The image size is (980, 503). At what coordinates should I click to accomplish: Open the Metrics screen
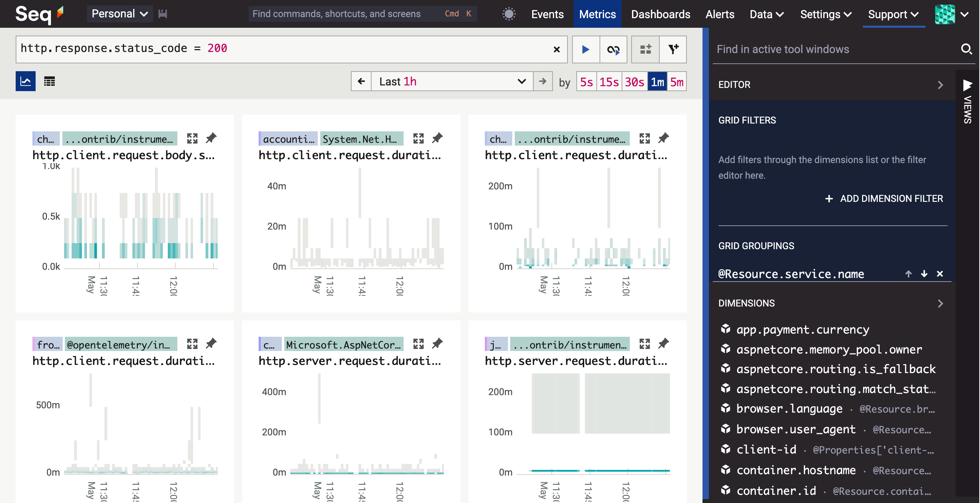(597, 14)
